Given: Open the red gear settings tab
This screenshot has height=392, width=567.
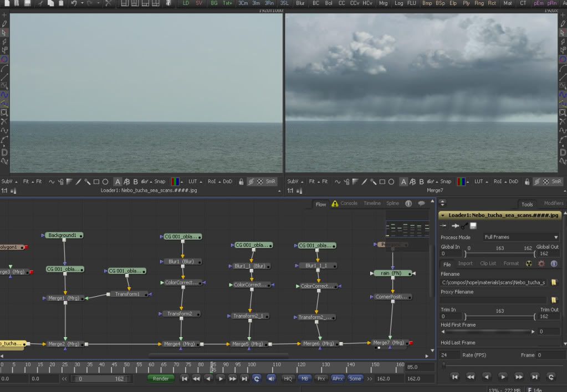Looking at the screenshot, I should click(542, 264).
